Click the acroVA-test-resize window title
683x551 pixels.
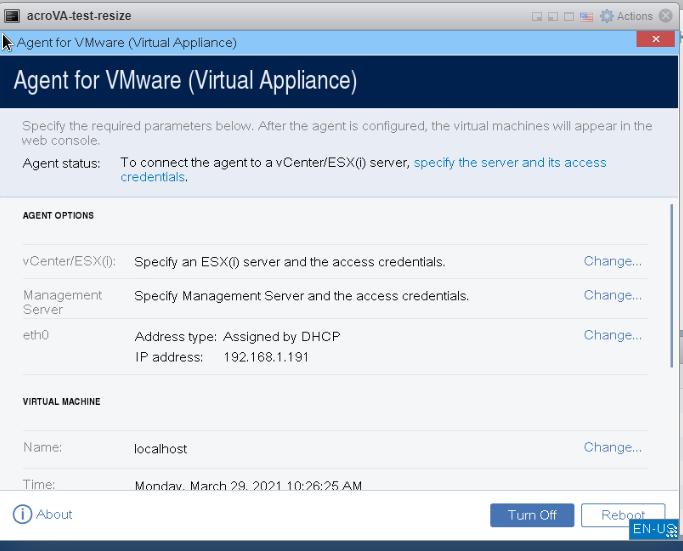pyautogui.click(x=79, y=16)
